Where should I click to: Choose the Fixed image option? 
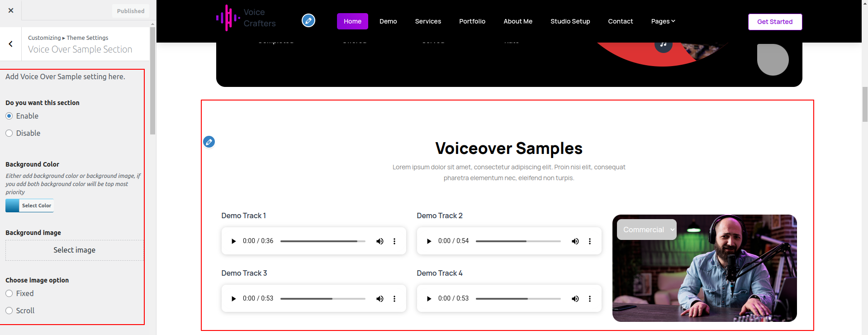coord(9,293)
